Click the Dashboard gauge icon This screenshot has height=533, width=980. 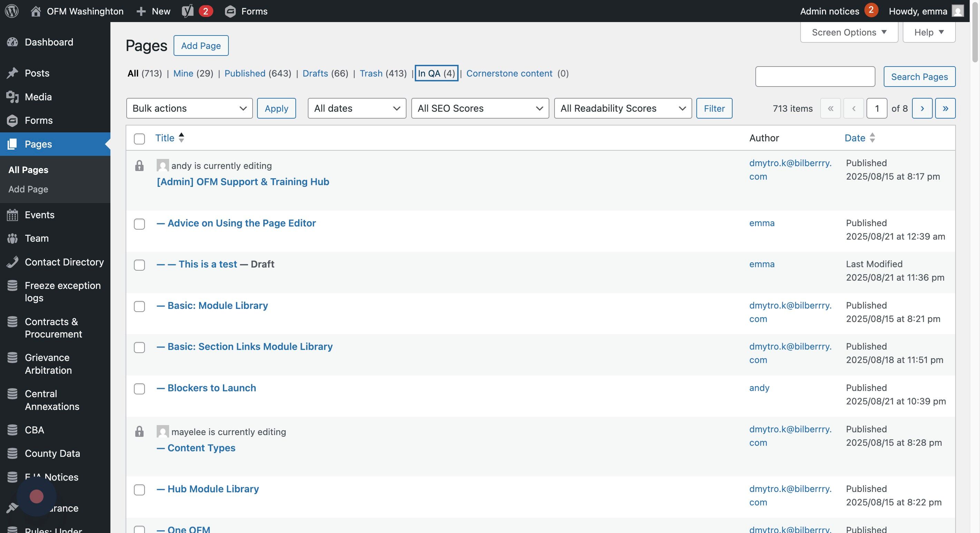click(x=12, y=42)
